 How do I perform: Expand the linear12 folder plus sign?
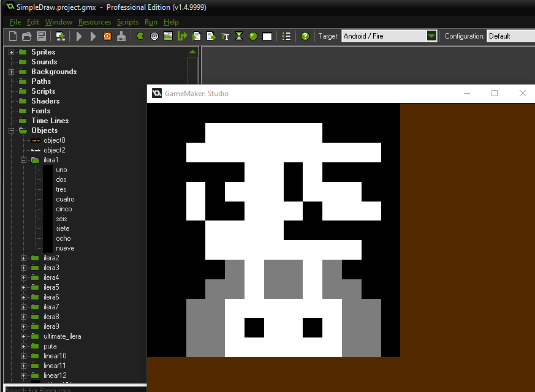pos(23,375)
